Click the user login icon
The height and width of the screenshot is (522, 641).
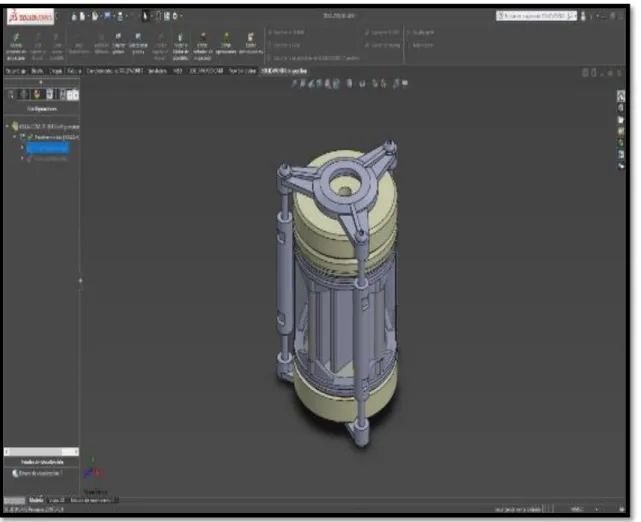pyautogui.click(x=583, y=16)
